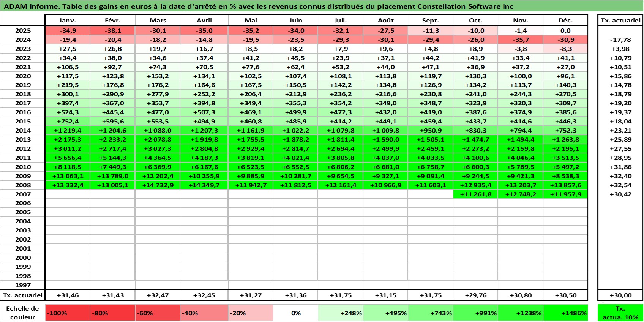Viewport: 644px width, 322px height.
Task: Select actuarial rate '+23,21' for 2014
Action: (x=620, y=131)
